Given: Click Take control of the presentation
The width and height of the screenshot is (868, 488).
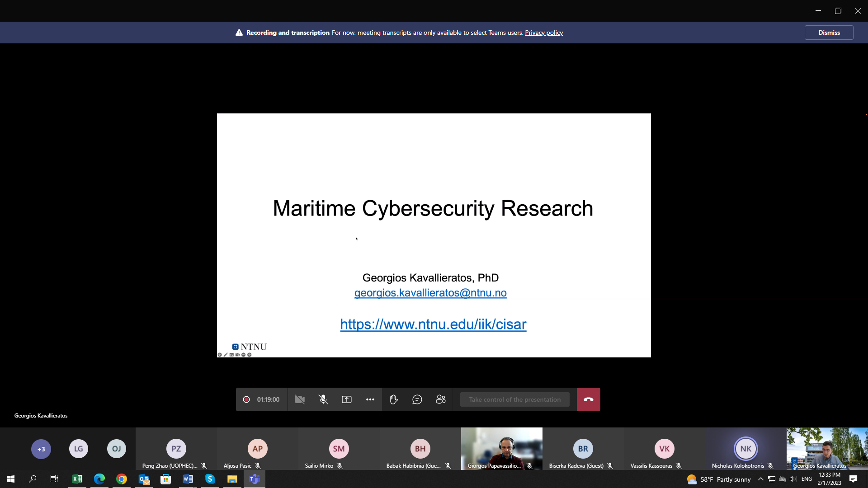Looking at the screenshot, I should (x=514, y=399).
